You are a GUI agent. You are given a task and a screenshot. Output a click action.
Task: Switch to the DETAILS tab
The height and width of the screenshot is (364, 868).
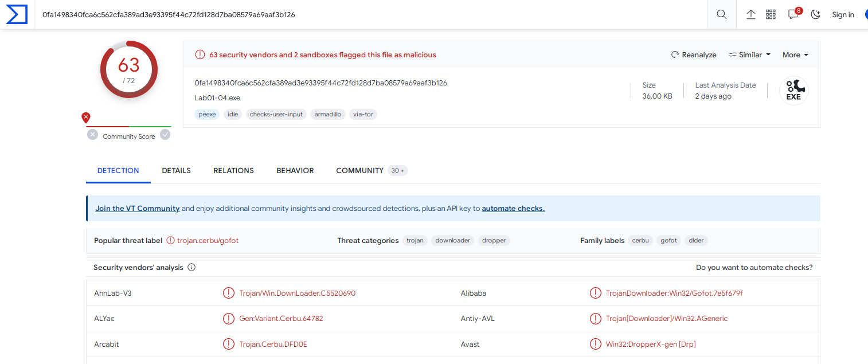176,171
